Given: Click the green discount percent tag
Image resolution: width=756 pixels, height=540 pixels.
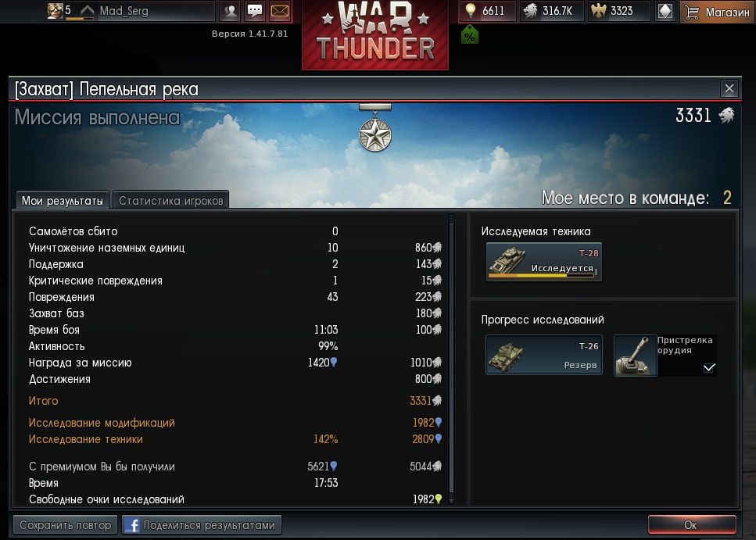Looking at the screenshot, I should [470, 34].
